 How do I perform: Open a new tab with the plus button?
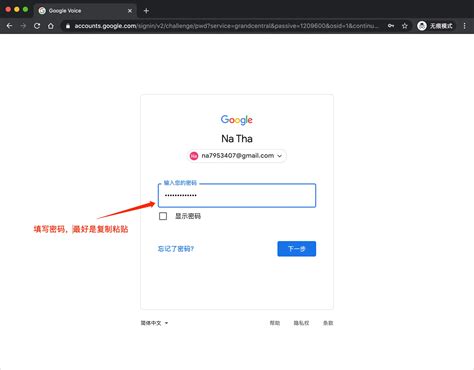[146, 11]
